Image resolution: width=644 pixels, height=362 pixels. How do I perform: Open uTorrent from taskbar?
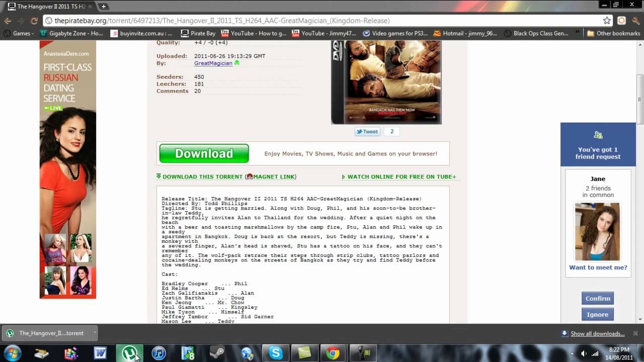click(129, 353)
